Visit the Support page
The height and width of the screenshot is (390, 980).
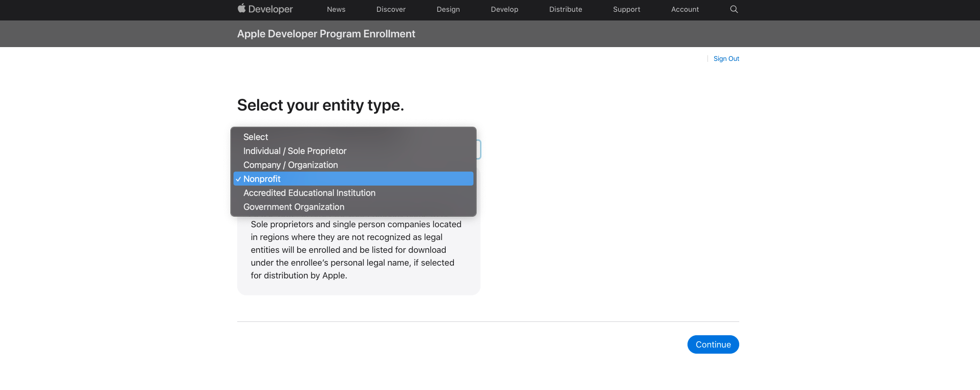pos(626,9)
